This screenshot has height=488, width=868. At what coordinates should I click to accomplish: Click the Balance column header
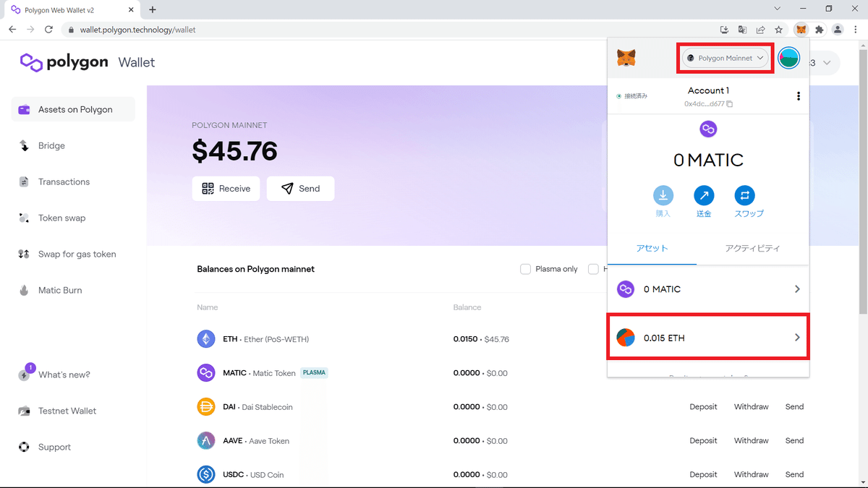(x=467, y=307)
